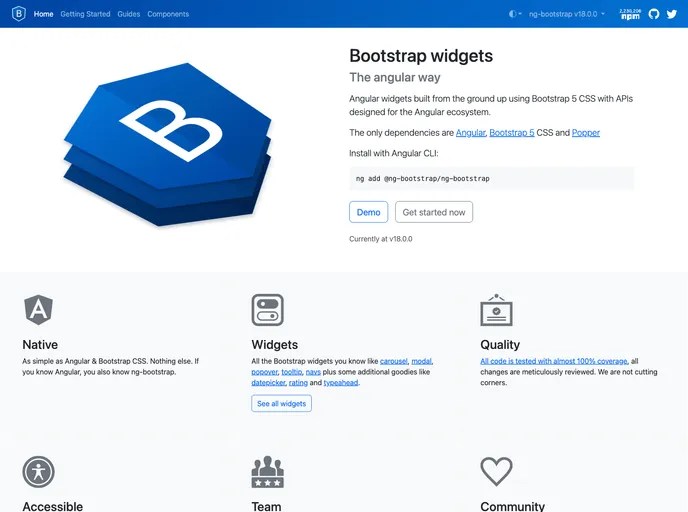
Task: Click the Accessible person circle icon
Action: (39, 472)
